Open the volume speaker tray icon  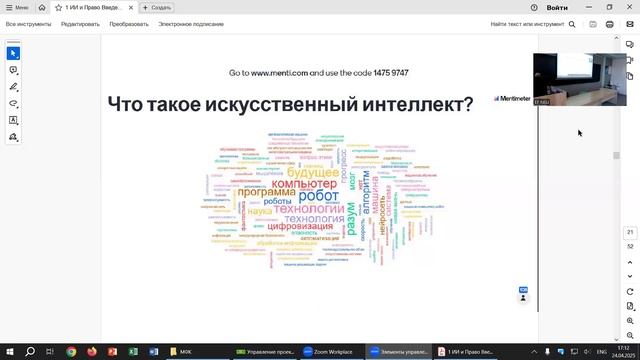(587, 351)
